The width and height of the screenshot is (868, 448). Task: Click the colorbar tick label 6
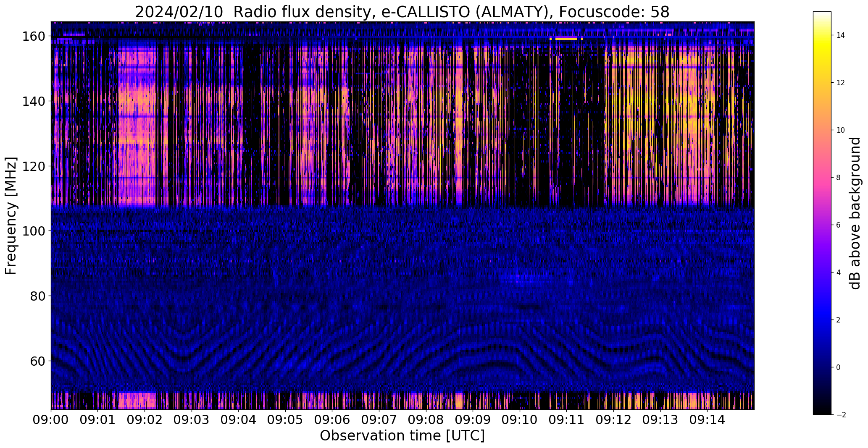(839, 225)
